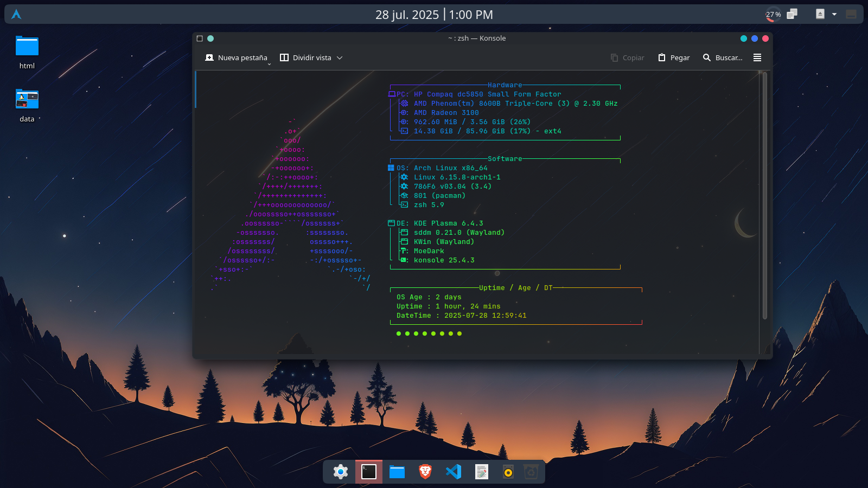Toggle show desktop at panel's right end
Viewport: 868px width, 488px height.
pyautogui.click(x=851, y=14)
